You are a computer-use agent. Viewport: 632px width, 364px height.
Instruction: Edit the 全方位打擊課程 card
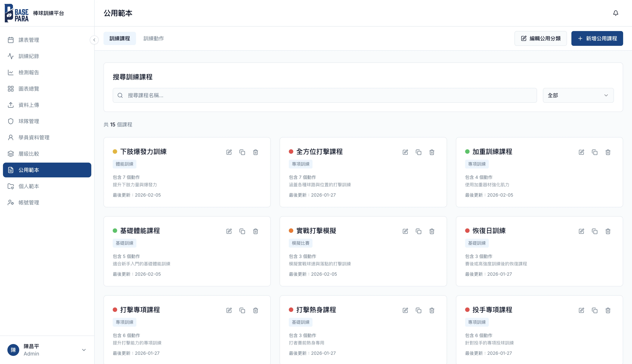click(405, 152)
